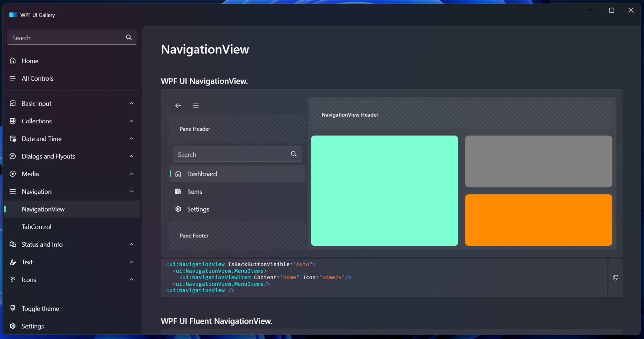The image size is (644, 339).
Task: Expand the Basic input section chevron
Action: (x=131, y=103)
